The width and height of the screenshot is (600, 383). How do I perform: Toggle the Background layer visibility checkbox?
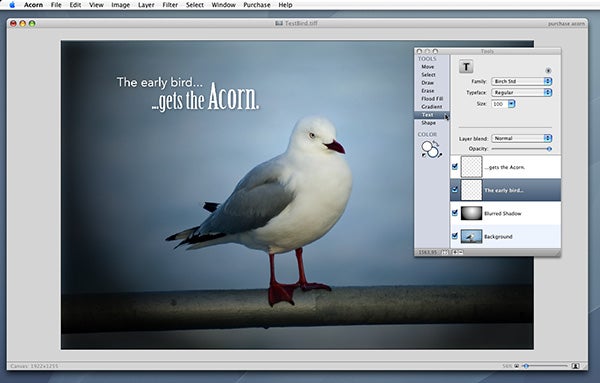click(455, 236)
